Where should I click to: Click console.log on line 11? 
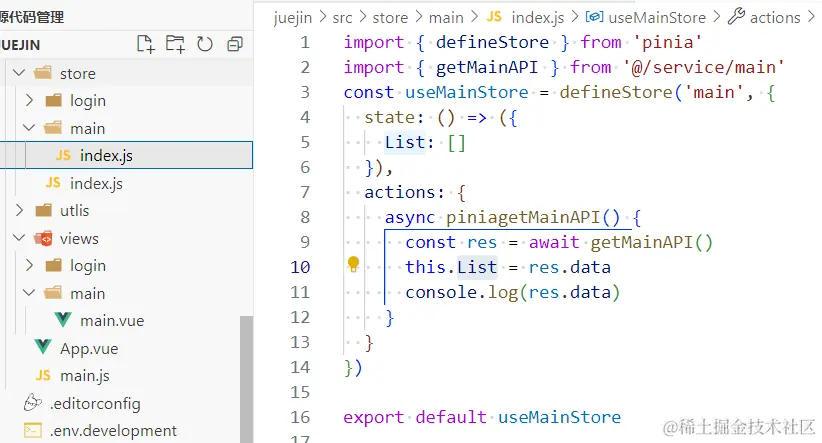click(x=461, y=292)
